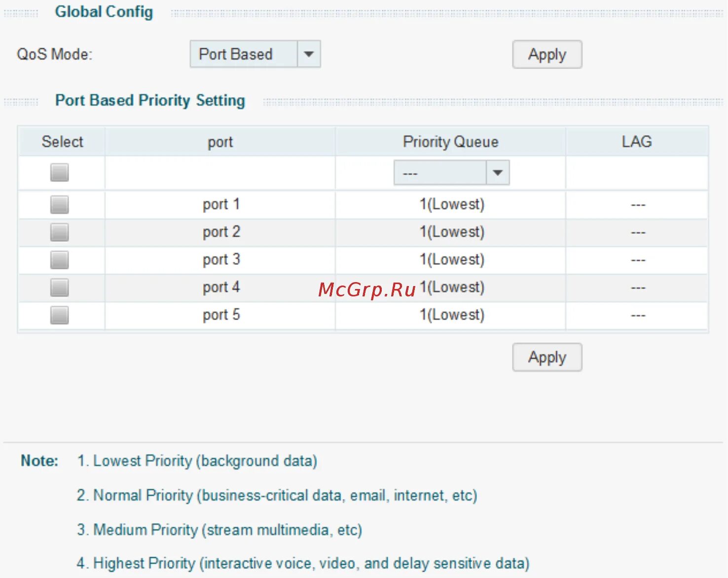728x578 pixels.
Task: Click Apply next to QoS Mode
Action: (547, 54)
